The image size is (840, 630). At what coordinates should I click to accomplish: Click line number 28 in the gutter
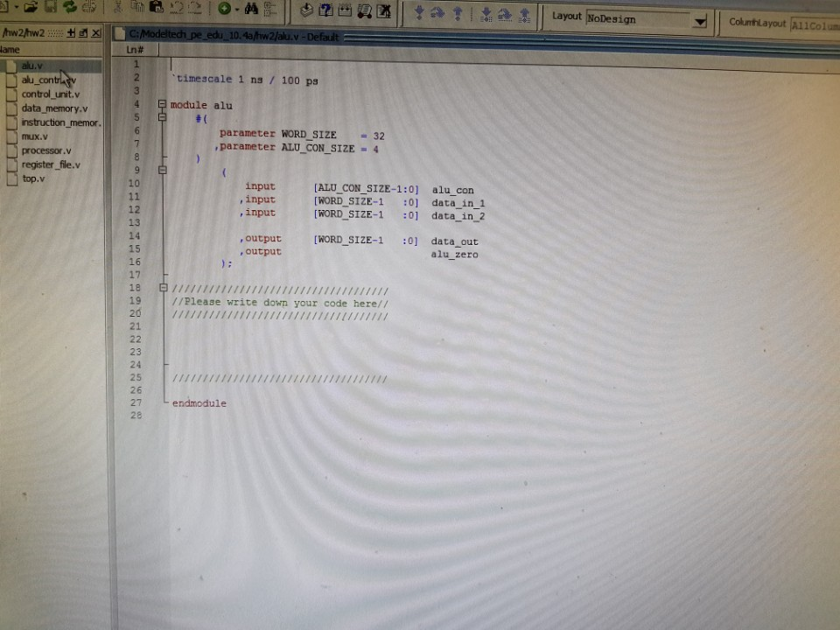click(136, 415)
